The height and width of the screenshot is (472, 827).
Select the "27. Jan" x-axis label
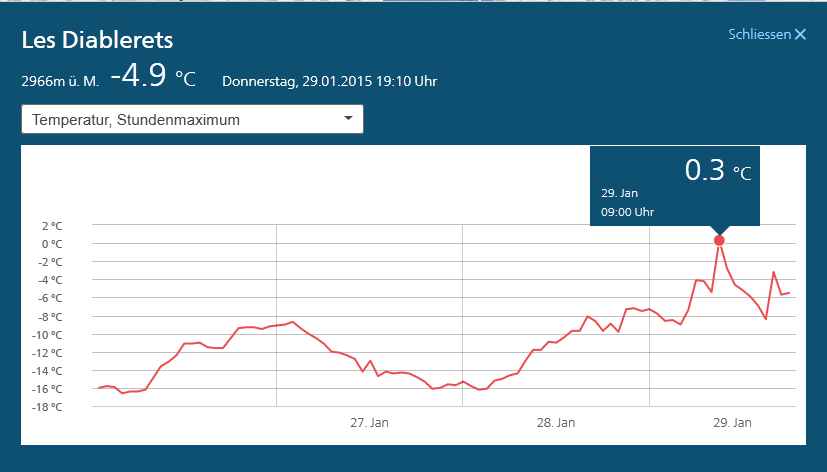click(x=369, y=423)
